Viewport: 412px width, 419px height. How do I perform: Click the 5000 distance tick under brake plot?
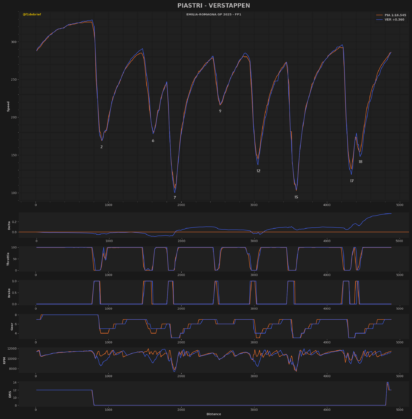pyautogui.click(x=399, y=308)
